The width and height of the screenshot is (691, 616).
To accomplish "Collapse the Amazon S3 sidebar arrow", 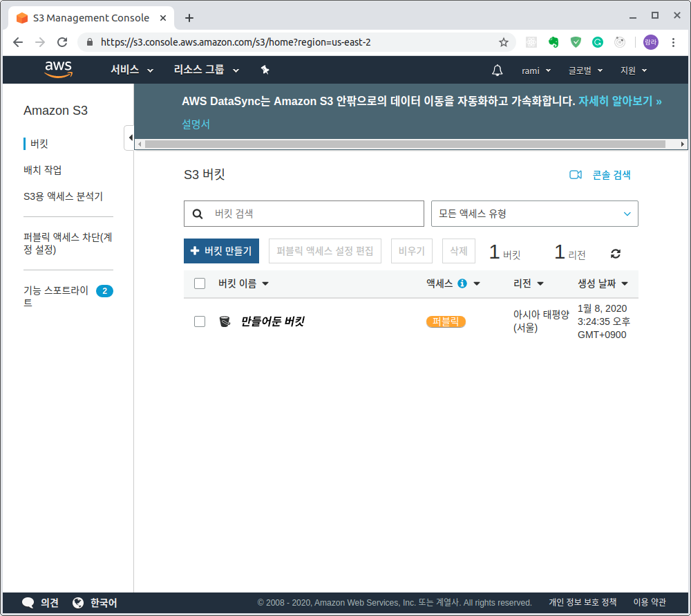I will click(130, 138).
